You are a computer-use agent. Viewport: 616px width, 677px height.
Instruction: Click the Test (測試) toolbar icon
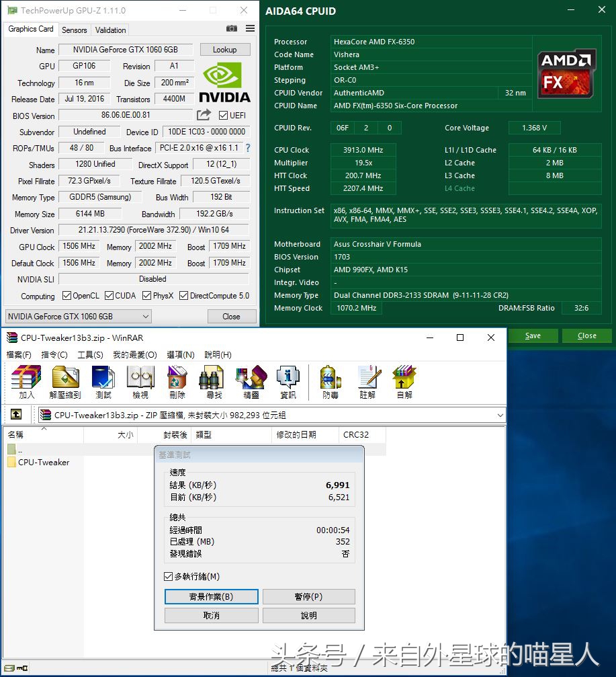coord(103,382)
